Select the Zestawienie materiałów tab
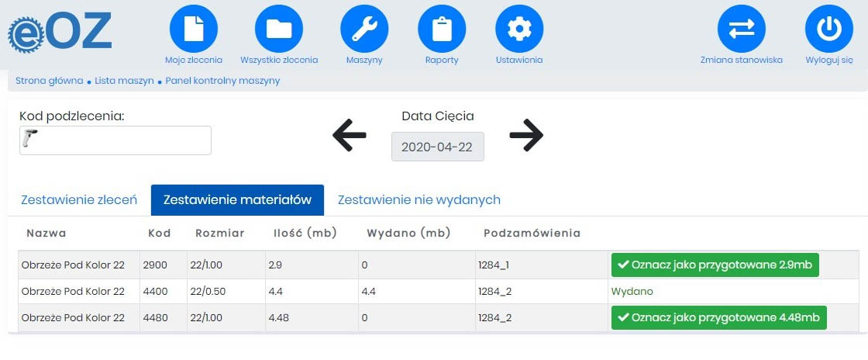This screenshot has height=360, width=868. 237,199
